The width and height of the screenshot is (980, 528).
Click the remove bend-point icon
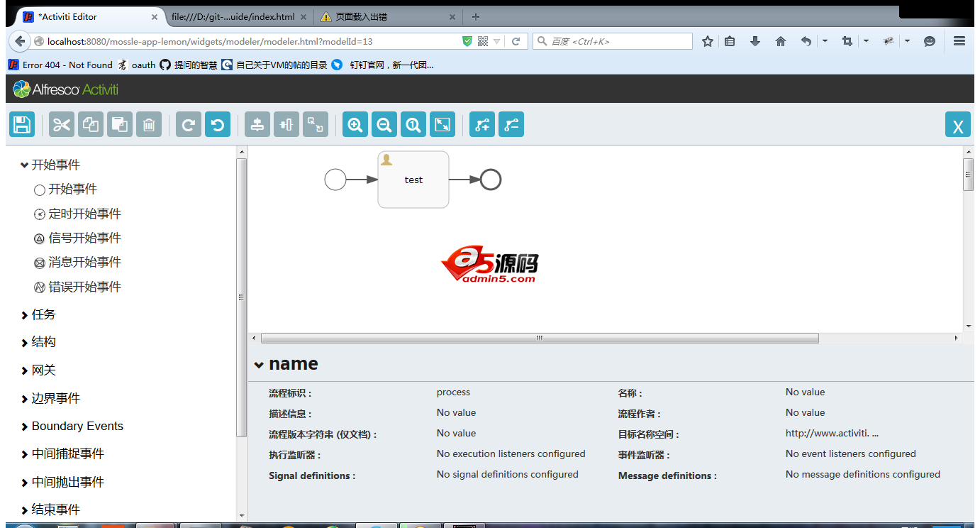pos(511,125)
